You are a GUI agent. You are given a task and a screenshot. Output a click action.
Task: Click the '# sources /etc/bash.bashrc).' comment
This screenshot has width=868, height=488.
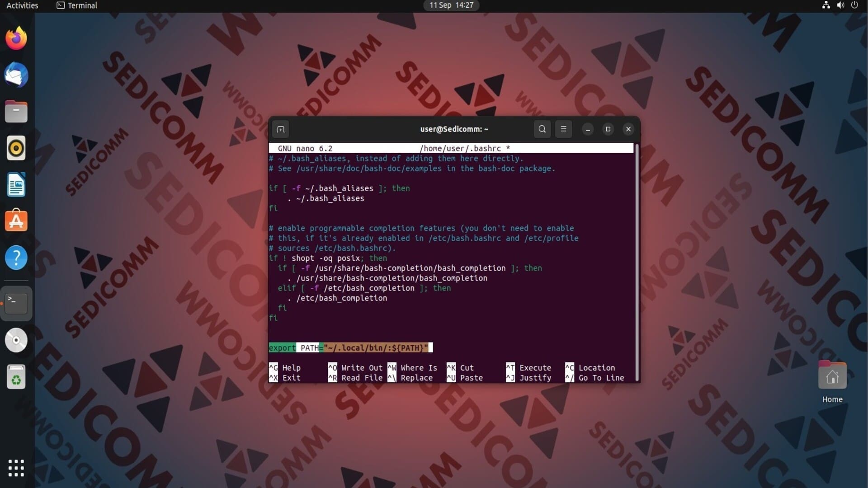coord(332,248)
